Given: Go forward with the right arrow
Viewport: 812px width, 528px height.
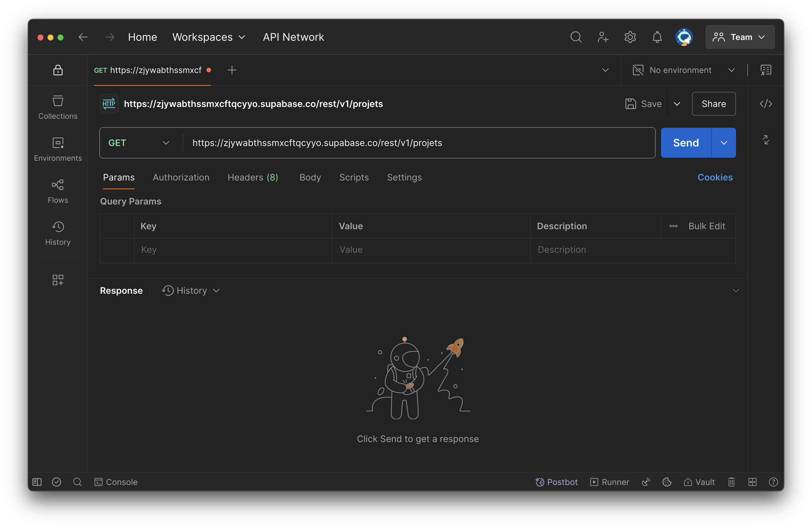Looking at the screenshot, I should point(109,37).
